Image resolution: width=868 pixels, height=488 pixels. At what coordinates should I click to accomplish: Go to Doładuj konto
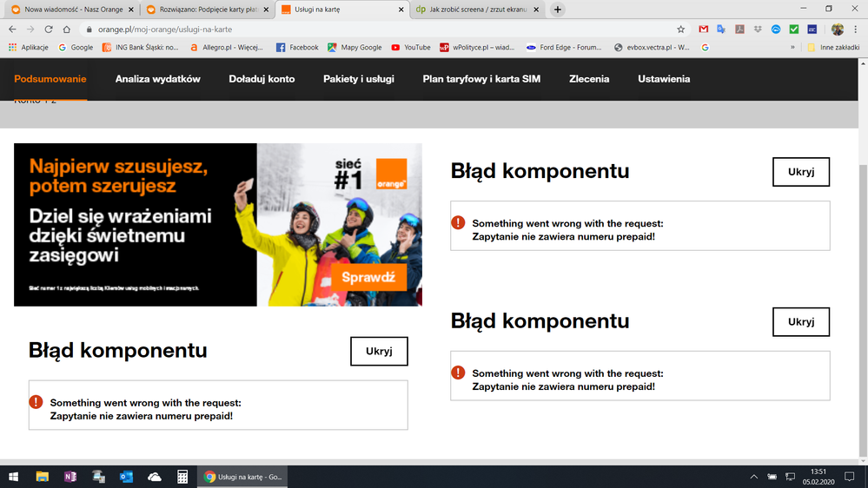262,79
